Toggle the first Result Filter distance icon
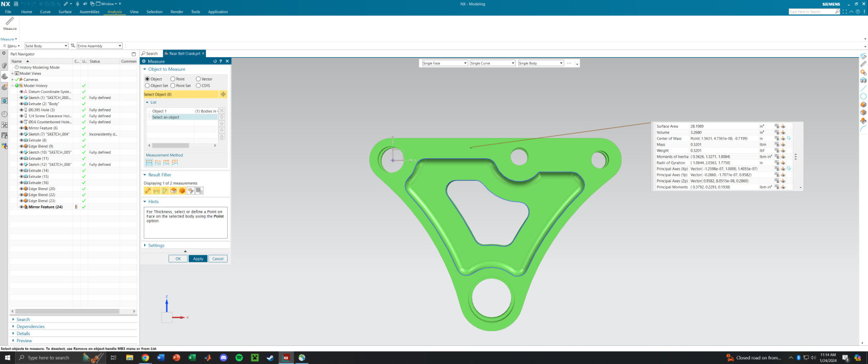The image size is (868, 364). tap(148, 191)
